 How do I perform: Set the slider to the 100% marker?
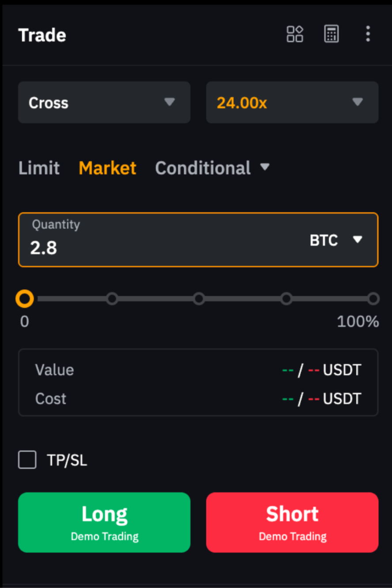373,299
